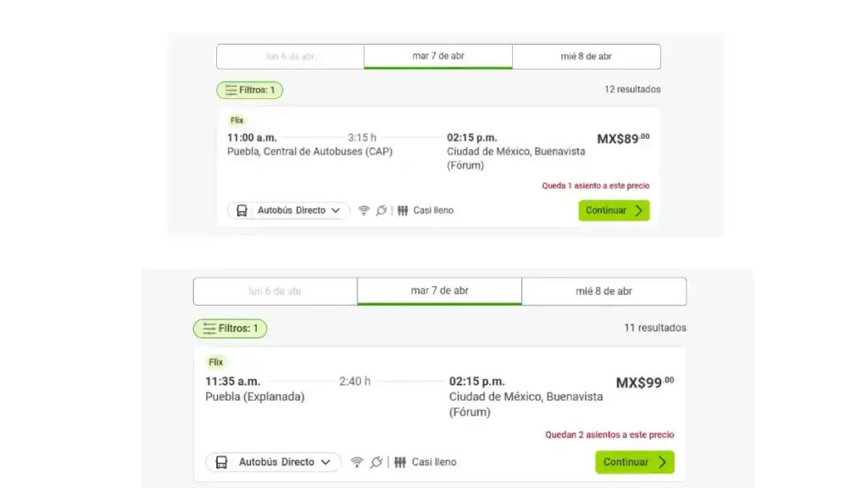Click the power outlet icon on the Explanada trip
The width and height of the screenshot is (868, 488).
tap(376, 462)
